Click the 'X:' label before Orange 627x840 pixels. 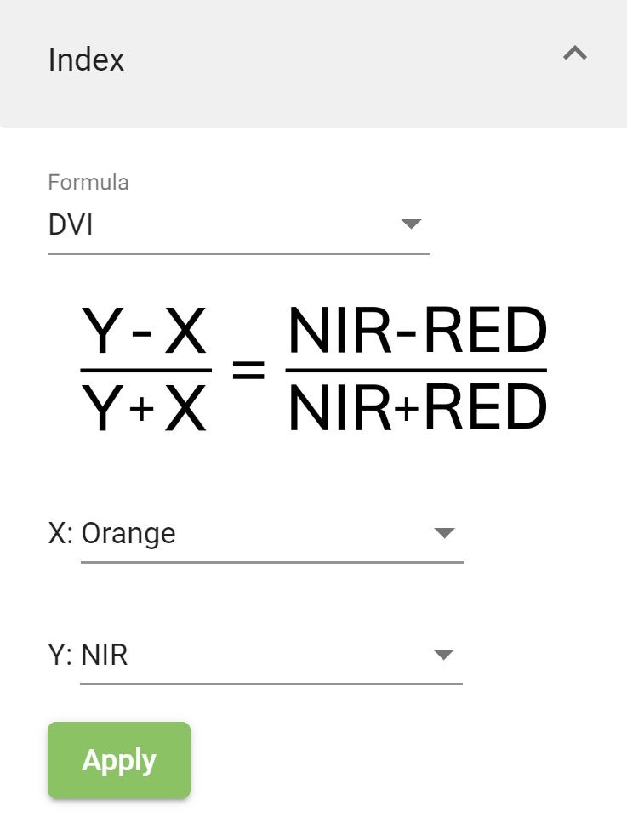click(60, 534)
